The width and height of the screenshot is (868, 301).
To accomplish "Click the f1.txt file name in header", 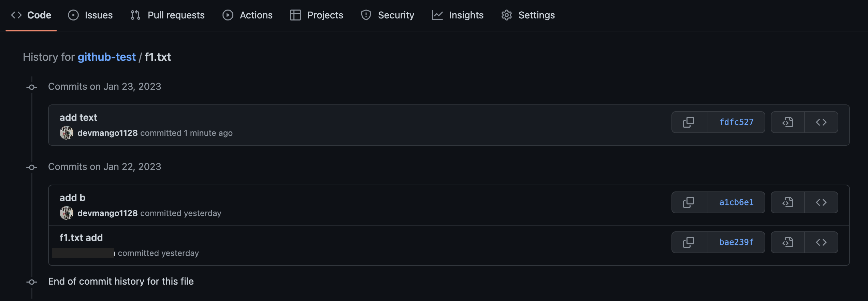I will [x=158, y=57].
